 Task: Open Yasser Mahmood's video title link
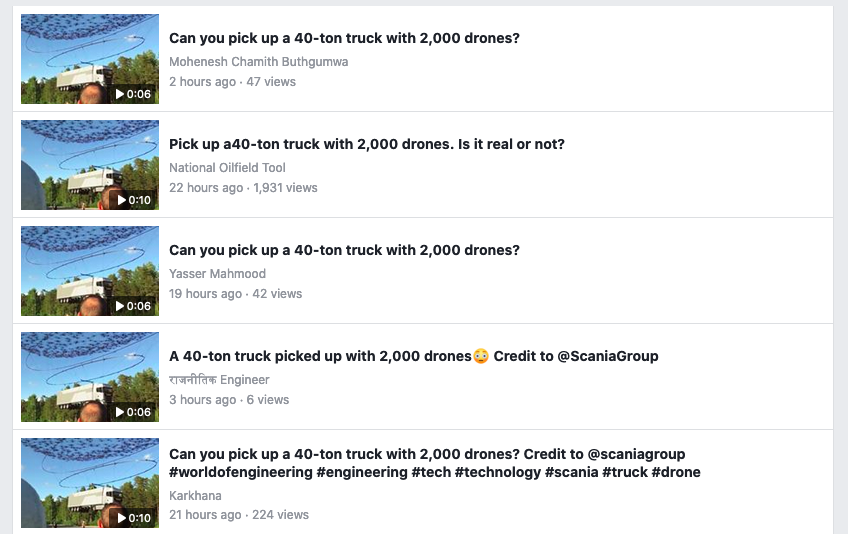(x=344, y=250)
